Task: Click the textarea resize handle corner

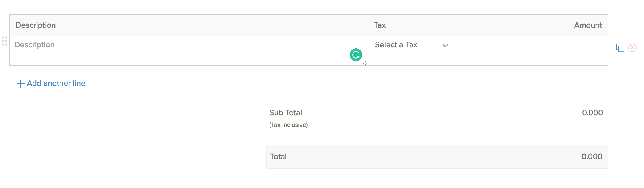Action: click(x=365, y=63)
